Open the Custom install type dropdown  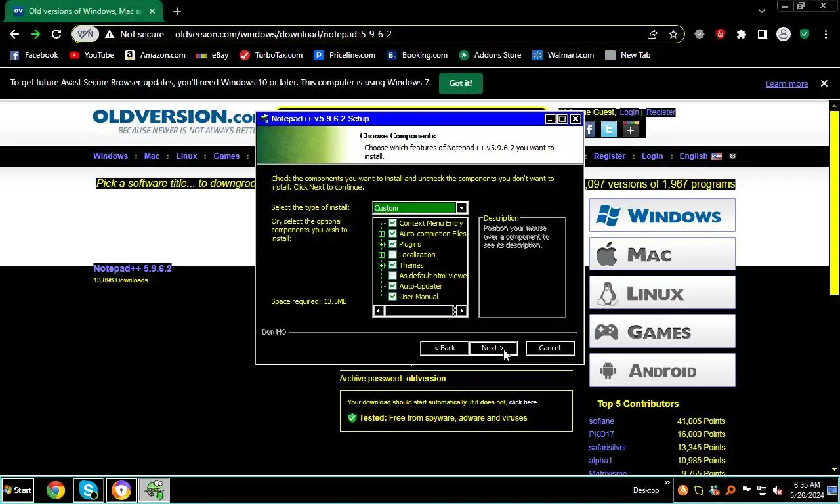click(x=461, y=208)
